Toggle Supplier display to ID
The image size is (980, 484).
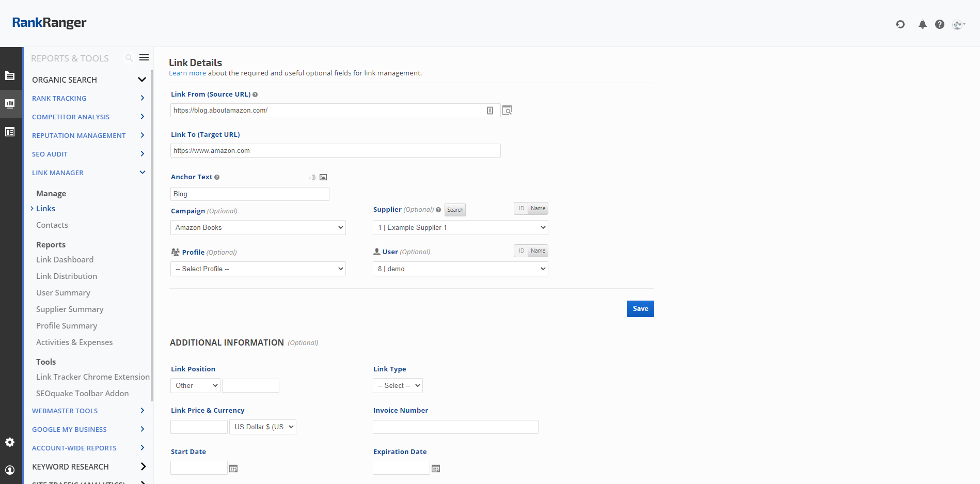(x=521, y=209)
